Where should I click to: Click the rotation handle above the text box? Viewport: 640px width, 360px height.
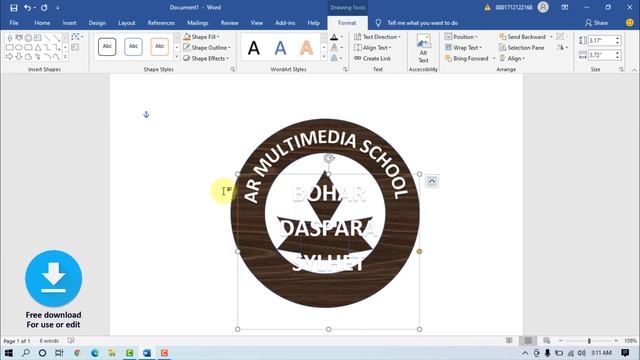point(329,158)
